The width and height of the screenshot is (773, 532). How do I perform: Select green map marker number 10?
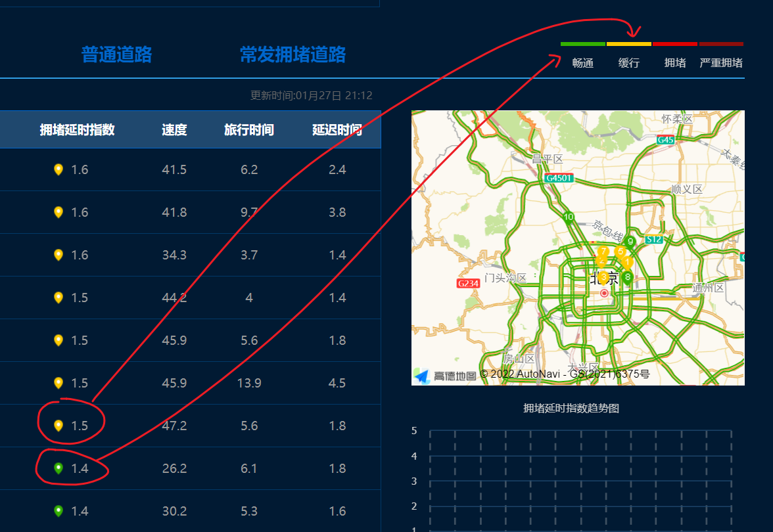pyautogui.click(x=569, y=218)
